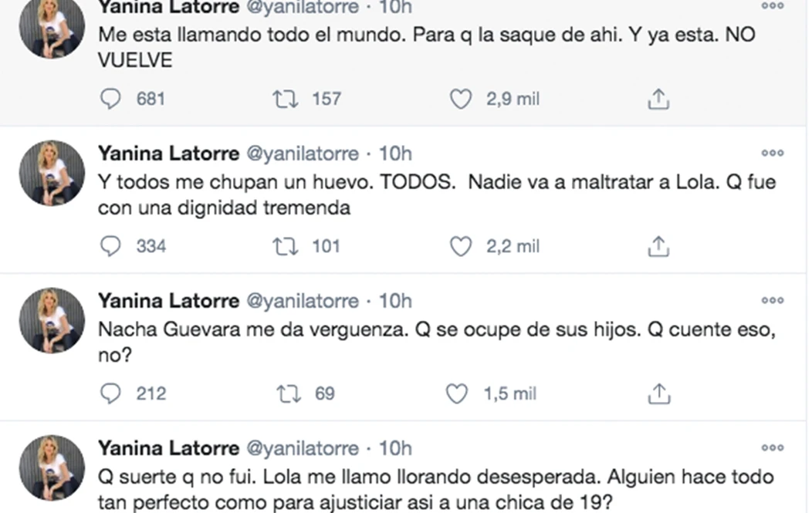Expand more menu on Nacha Guevara tweet
Viewport: 812px width, 513px height.
coord(772,301)
